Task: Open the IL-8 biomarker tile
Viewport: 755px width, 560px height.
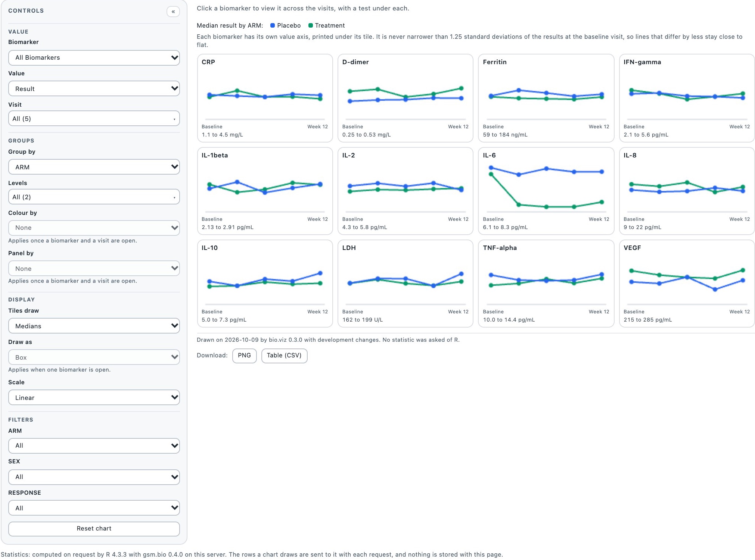Action: [687, 191]
